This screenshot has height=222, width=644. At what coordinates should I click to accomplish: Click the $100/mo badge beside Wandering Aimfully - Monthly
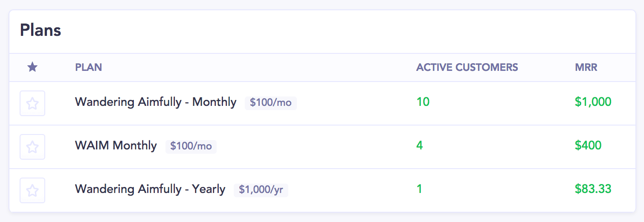coord(271,103)
